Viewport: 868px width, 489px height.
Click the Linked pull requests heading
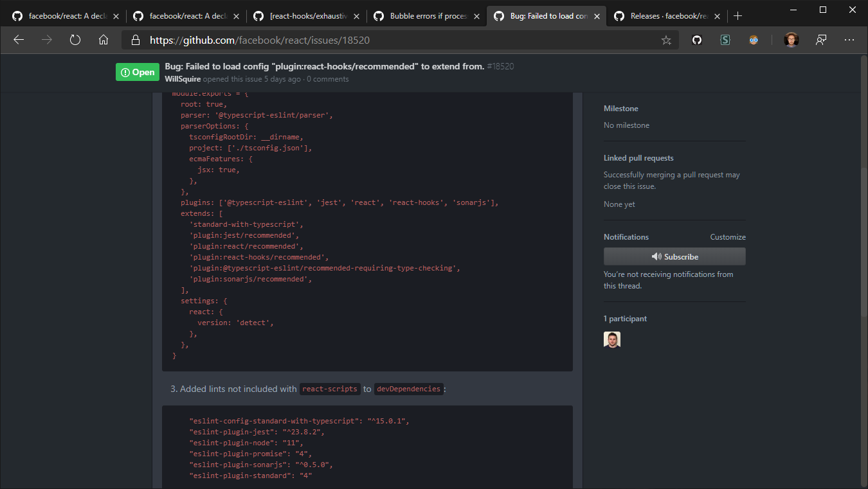pos(638,158)
